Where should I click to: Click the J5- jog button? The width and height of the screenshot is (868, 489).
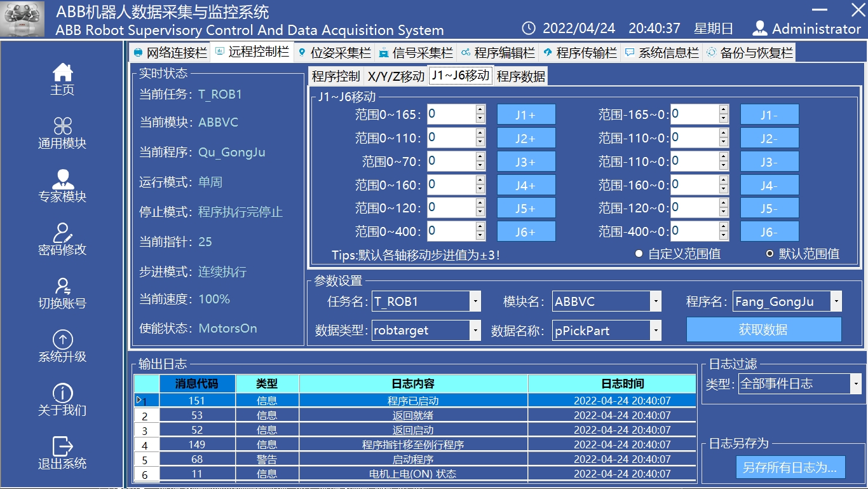[770, 208]
